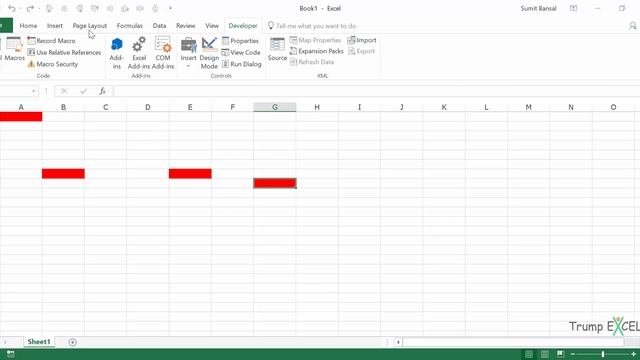Open the File tab
This screenshot has width=640, height=360.
tap(6, 25)
